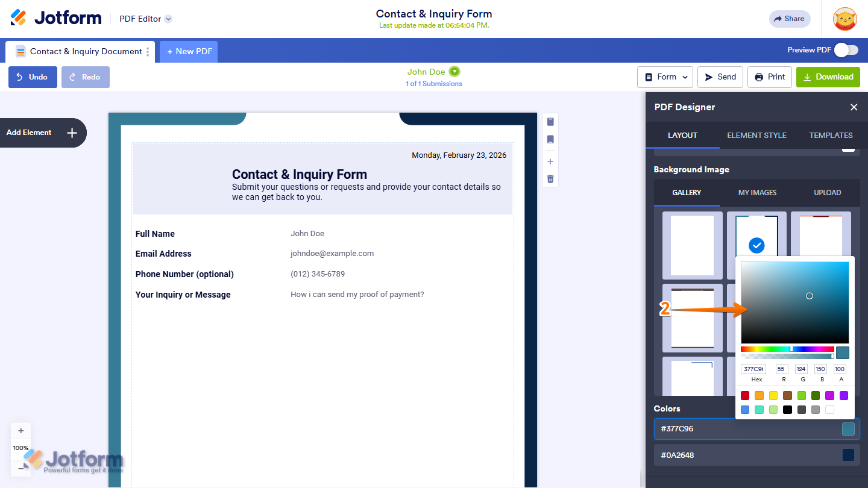Add a new page using the plus icon
Viewport: 868px width, 488px height.
(550, 161)
